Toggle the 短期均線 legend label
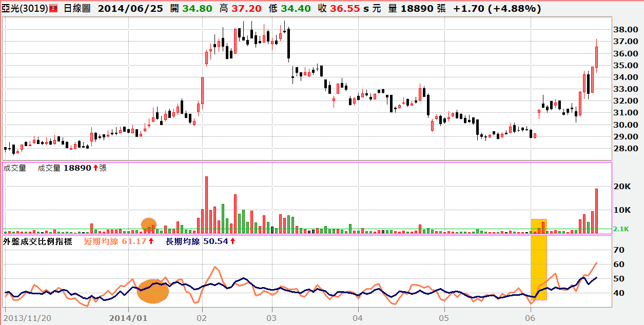Image resolution: width=644 pixels, height=325 pixels. pyautogui.click(x=101, y=241)
